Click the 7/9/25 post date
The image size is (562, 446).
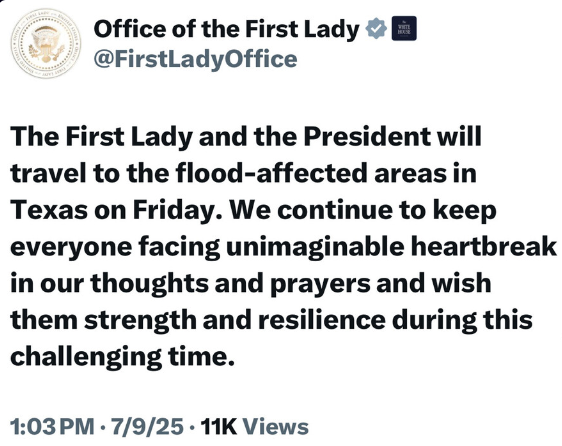pos(147,426)
